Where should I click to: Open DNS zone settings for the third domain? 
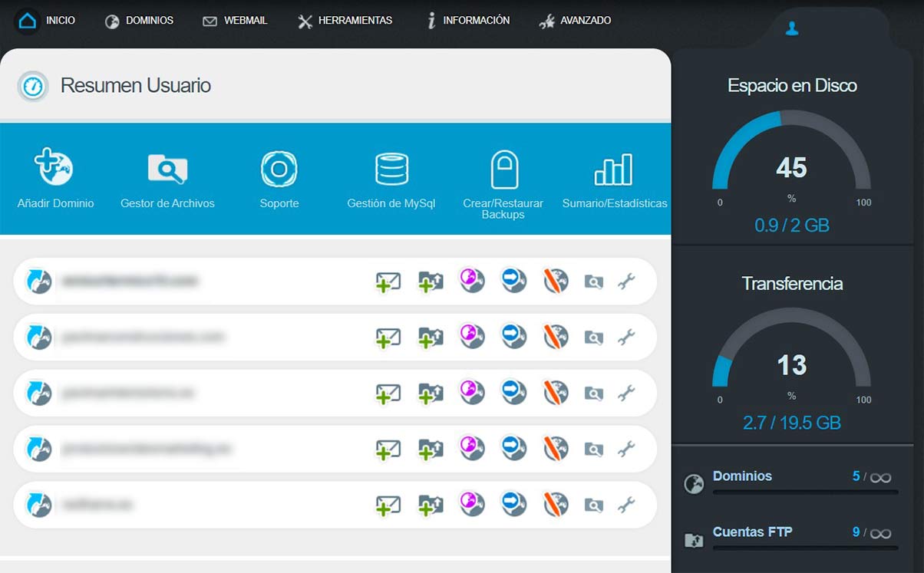(472, 393)
